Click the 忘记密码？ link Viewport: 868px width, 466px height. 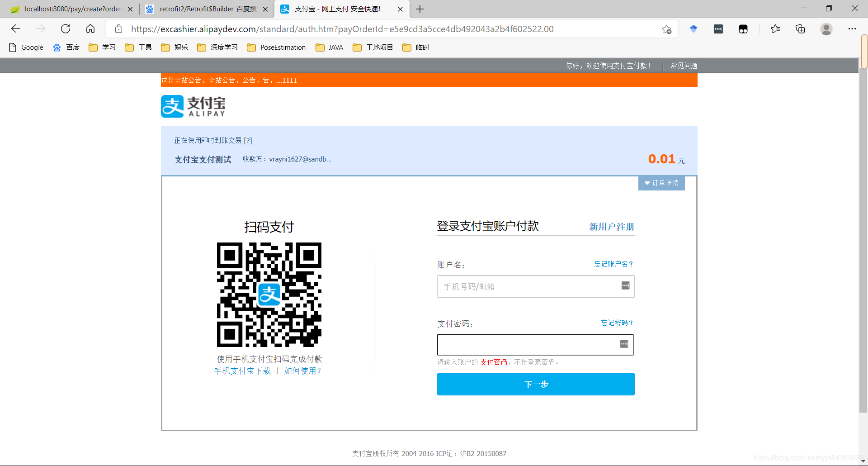click(617, 323)
